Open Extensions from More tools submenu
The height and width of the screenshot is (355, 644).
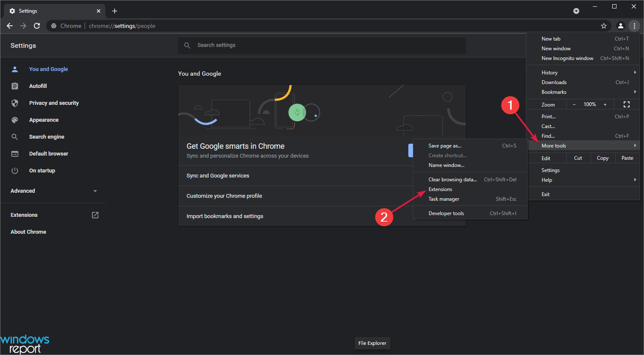click(x=471, y=189)
